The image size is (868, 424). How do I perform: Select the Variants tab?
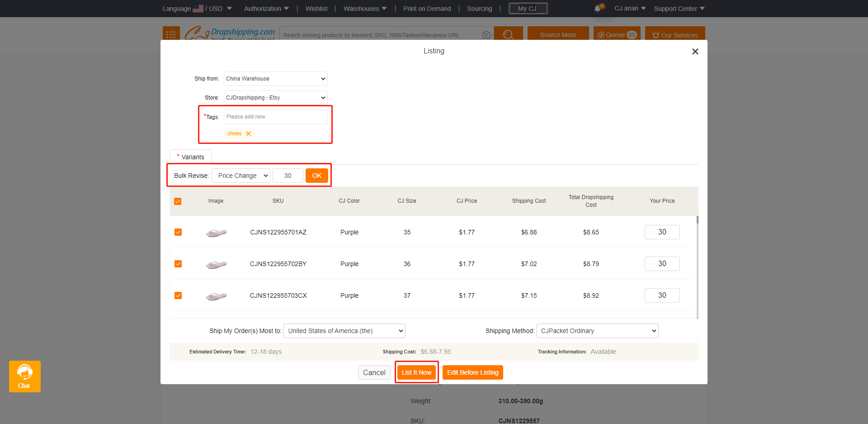tap(191, 157)
